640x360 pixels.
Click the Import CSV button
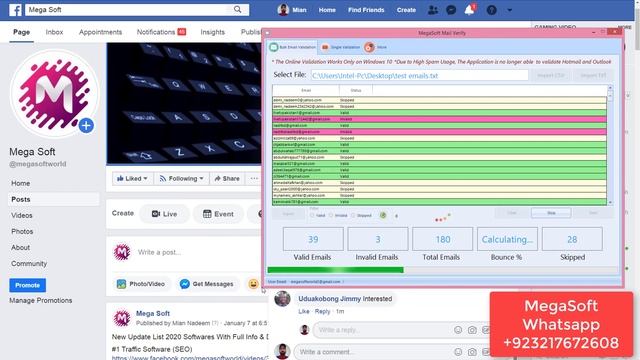pos(550,76)
